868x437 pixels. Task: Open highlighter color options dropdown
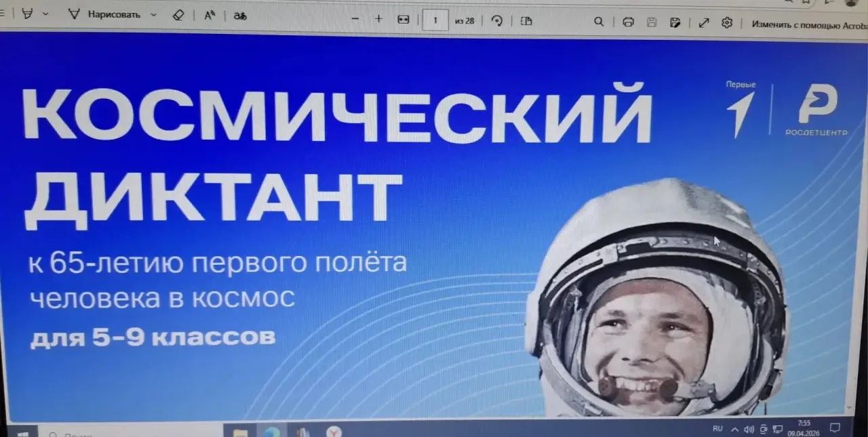tap(45, 14)
